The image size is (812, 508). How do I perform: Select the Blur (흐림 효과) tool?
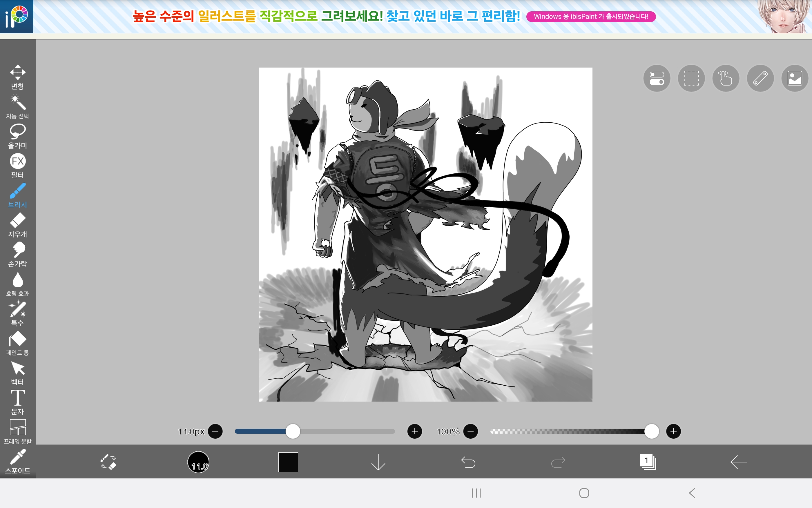click(x=17, y=284)
